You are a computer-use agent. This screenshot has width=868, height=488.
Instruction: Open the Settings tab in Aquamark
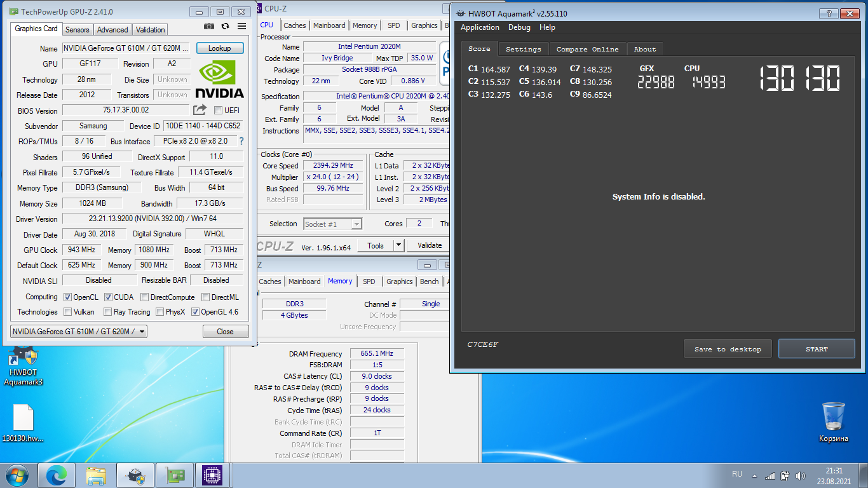click(x=524, y=49)
